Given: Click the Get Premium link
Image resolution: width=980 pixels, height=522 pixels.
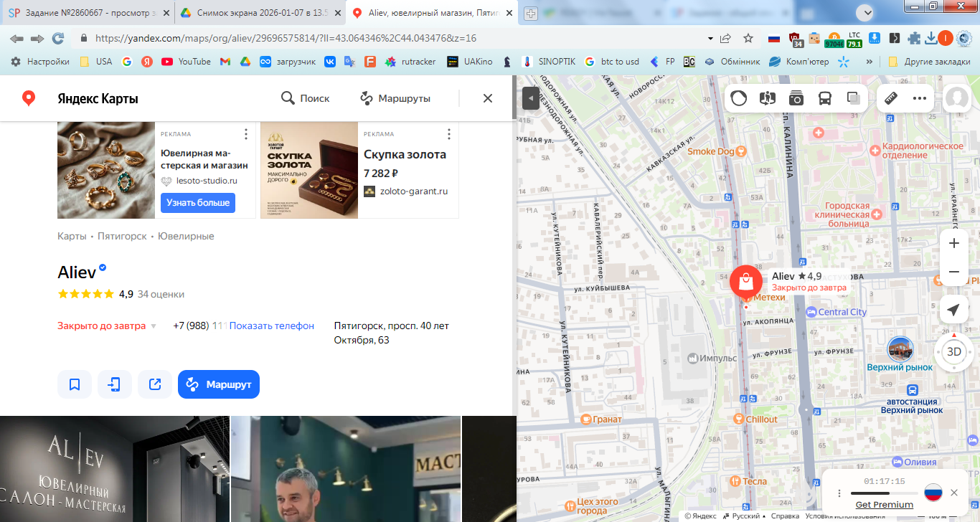Looking at the screenshot, I should (x=884, y=505).
